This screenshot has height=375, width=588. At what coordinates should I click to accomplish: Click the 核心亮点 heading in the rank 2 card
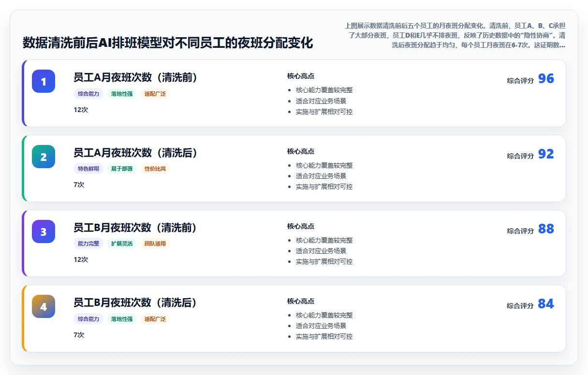point(301,151)
